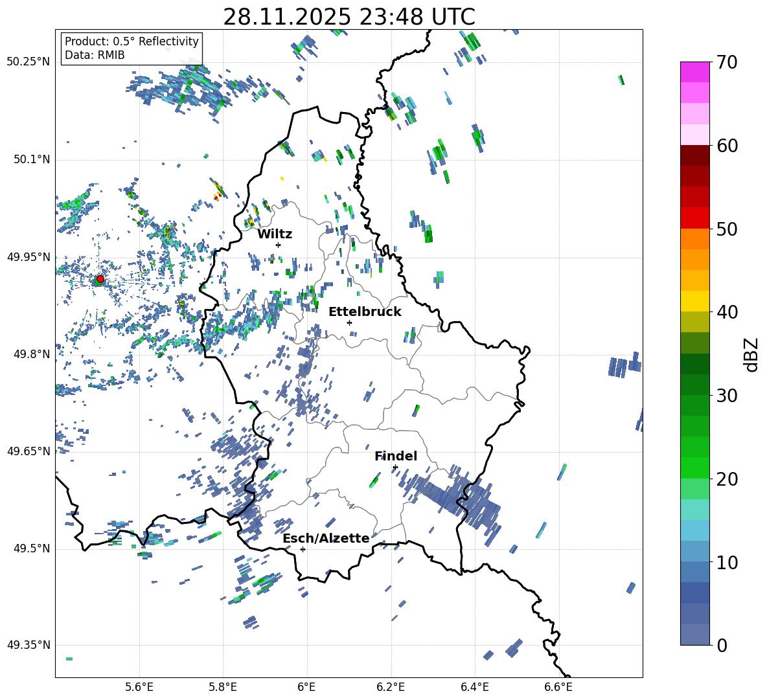Screen dimensions: 767x700
Task: Select the Ettelbruck station cross marker
Action: point(349,322)
